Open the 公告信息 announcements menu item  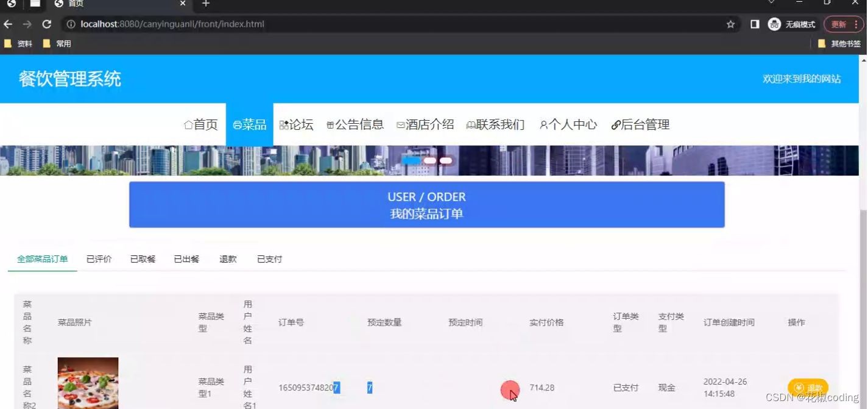355,125
